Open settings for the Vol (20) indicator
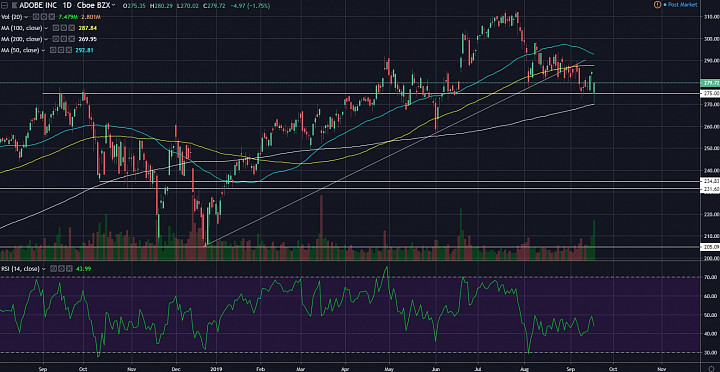Screen dimensions: 720x372 [x=44, y=17]
